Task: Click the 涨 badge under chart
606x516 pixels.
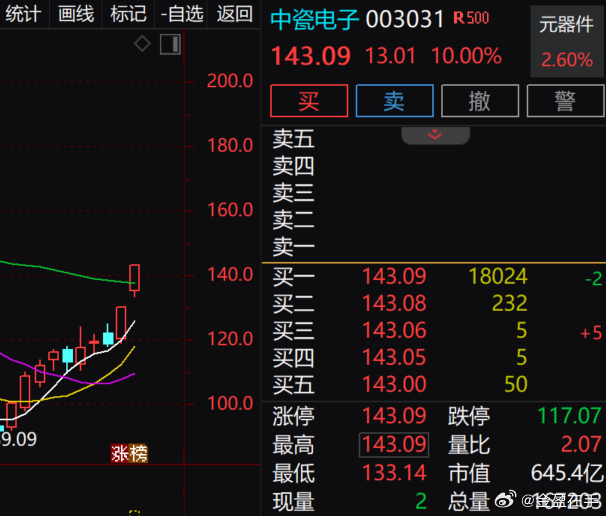Action: point(119,453)
